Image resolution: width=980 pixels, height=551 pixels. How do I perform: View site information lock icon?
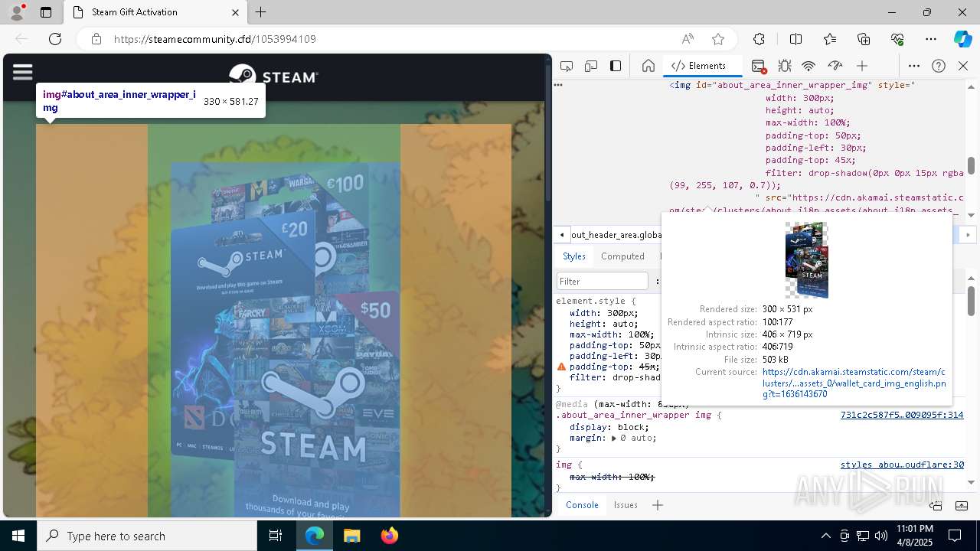96,39
